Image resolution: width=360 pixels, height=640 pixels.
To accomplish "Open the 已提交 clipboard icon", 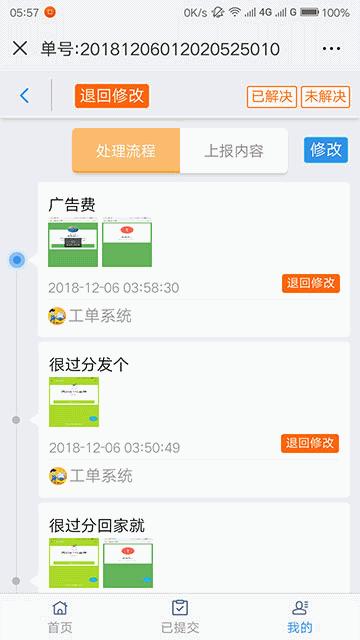I will click(180, 608).
